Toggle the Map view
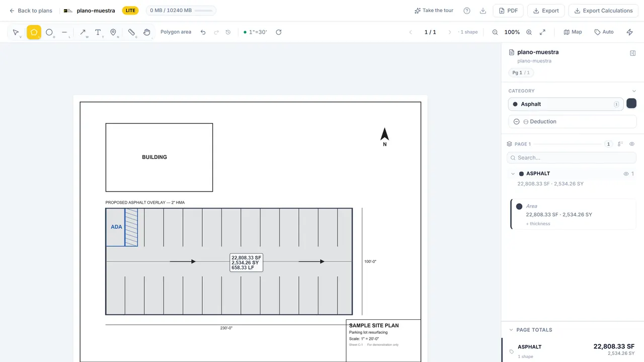Image resolution: width=644 pixels, height=362 pixels. coord(573,32)
